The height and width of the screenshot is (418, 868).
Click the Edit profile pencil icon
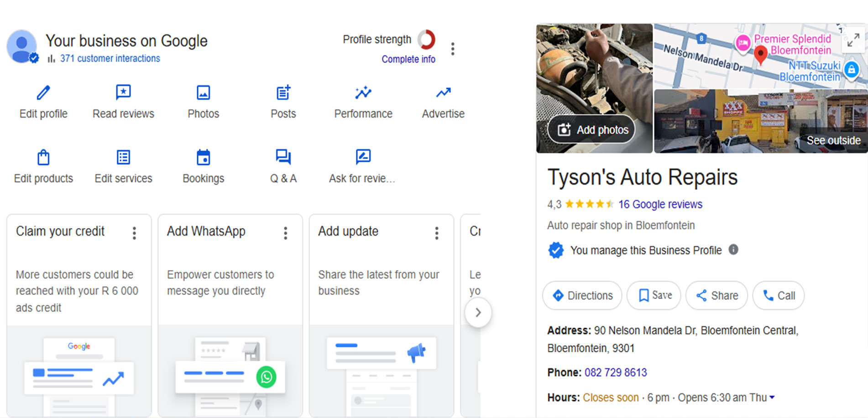click(43, 93)
